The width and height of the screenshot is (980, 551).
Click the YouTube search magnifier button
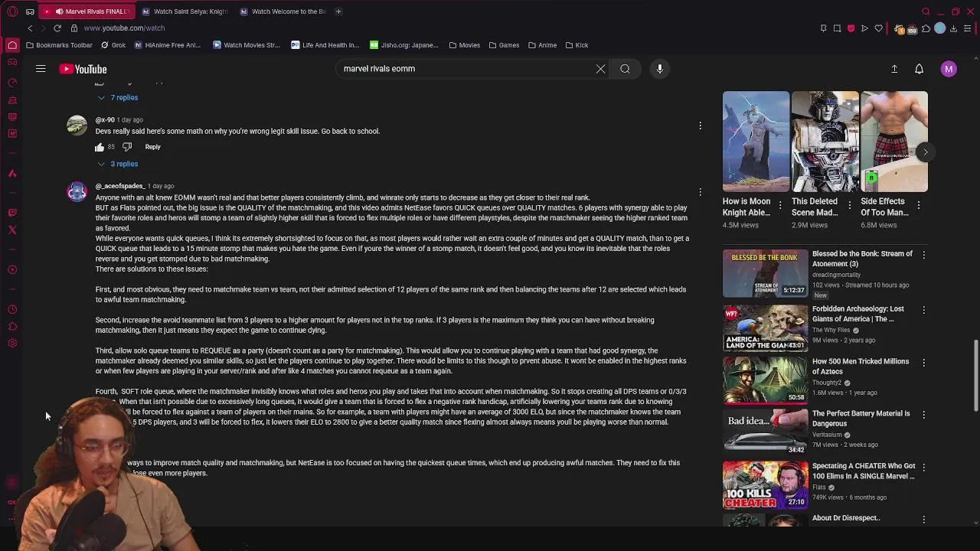click(x=625, y=69)
